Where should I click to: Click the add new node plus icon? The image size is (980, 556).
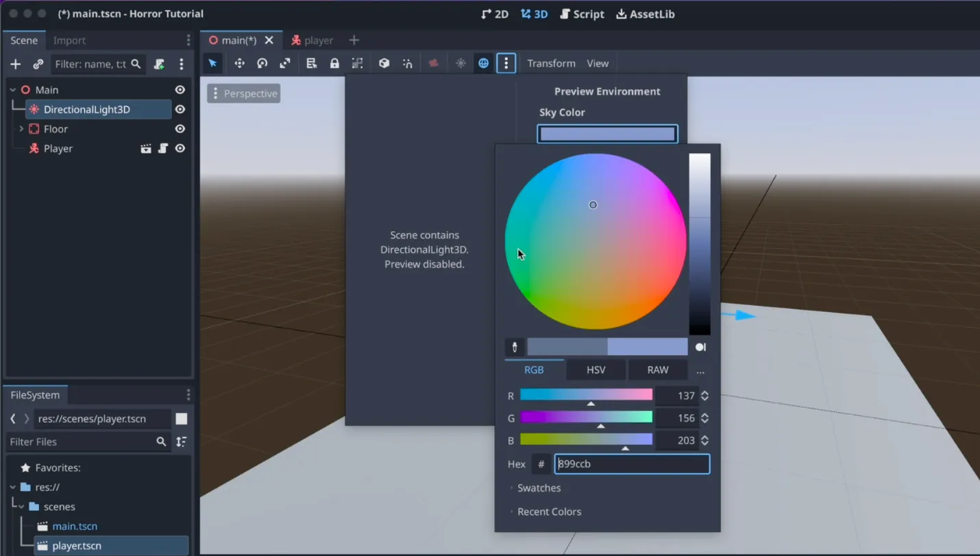(16, 64)
